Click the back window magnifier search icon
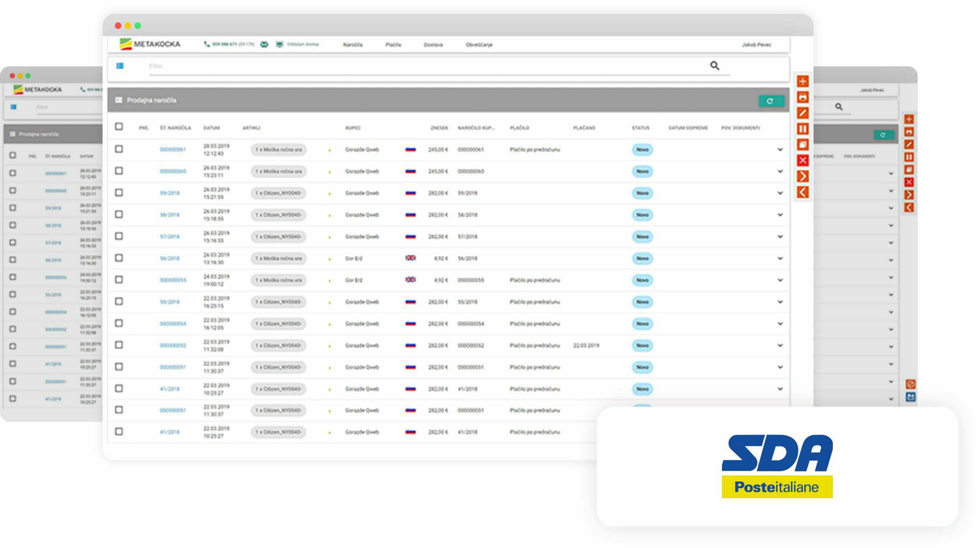Screen dimensions: 980x548 tap(839, 107)
